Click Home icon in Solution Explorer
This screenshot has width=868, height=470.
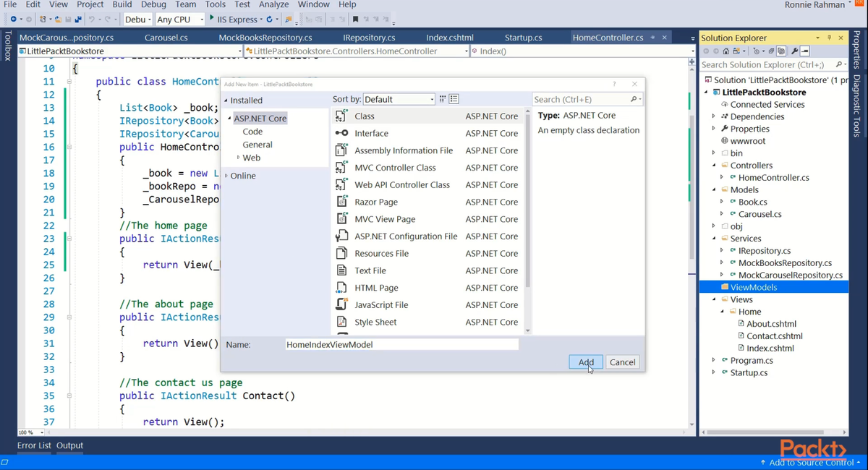(x=726, y=51)
